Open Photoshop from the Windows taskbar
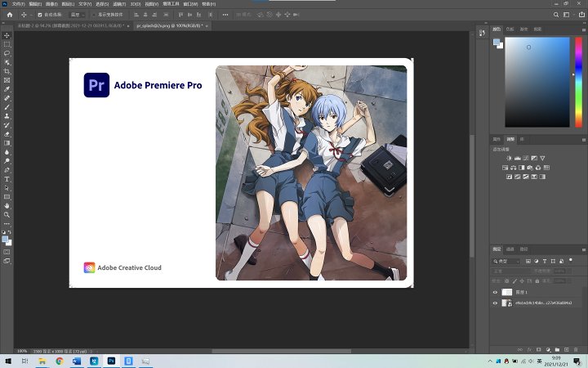588x368 pixels. [111, 361]
